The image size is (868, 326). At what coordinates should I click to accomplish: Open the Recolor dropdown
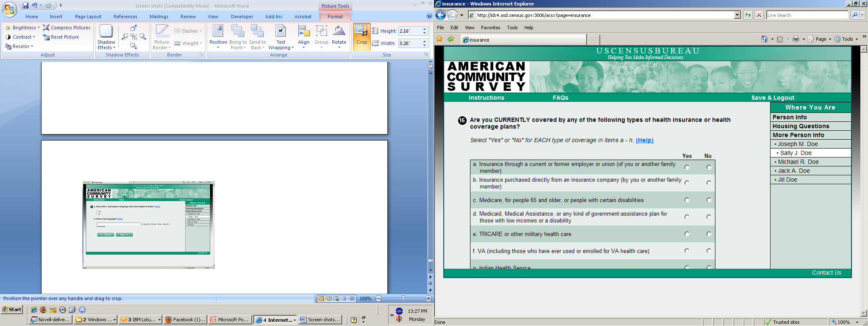19,46
